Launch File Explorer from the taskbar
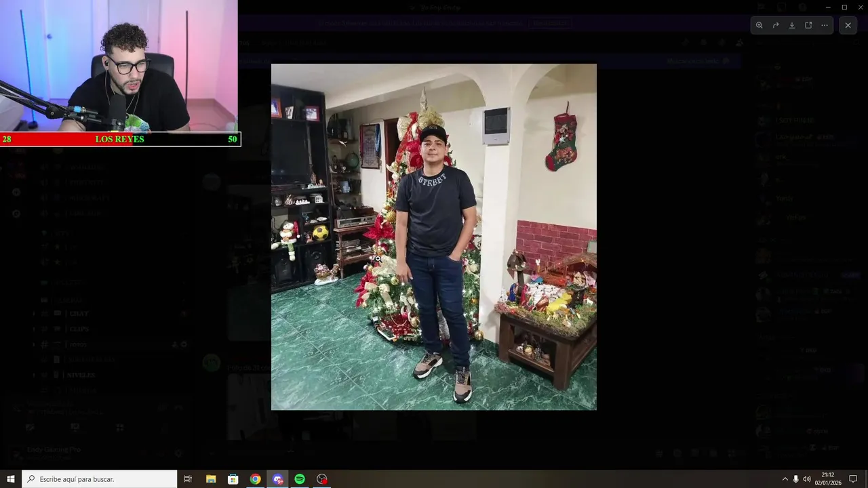868x488 pixels. point(211,479)
